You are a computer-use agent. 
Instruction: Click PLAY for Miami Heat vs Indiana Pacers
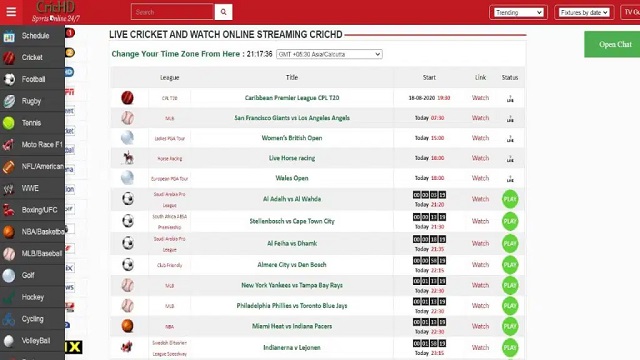click(510, 327)
